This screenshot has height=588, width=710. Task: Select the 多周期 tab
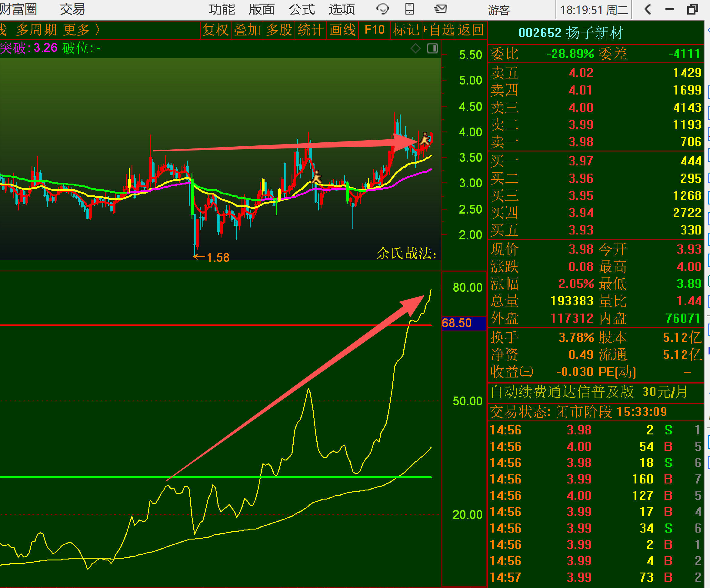coord(36,30)
